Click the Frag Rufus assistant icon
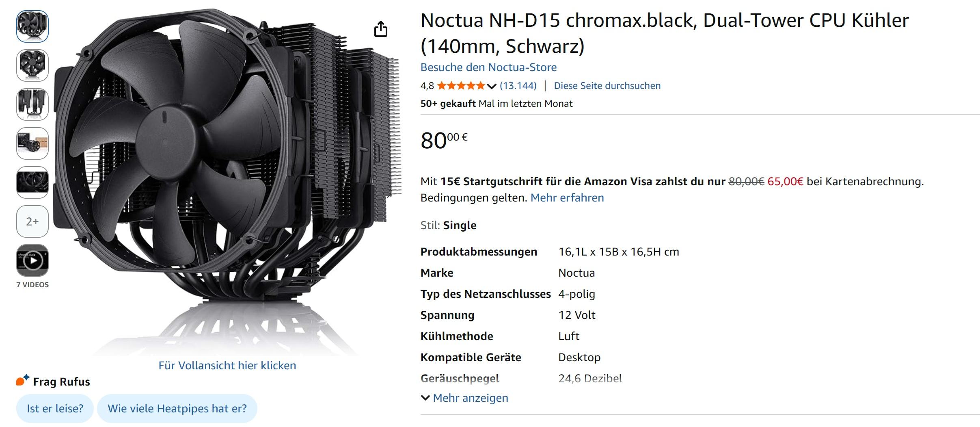This screenshot has height=427, width=980. 23,380
